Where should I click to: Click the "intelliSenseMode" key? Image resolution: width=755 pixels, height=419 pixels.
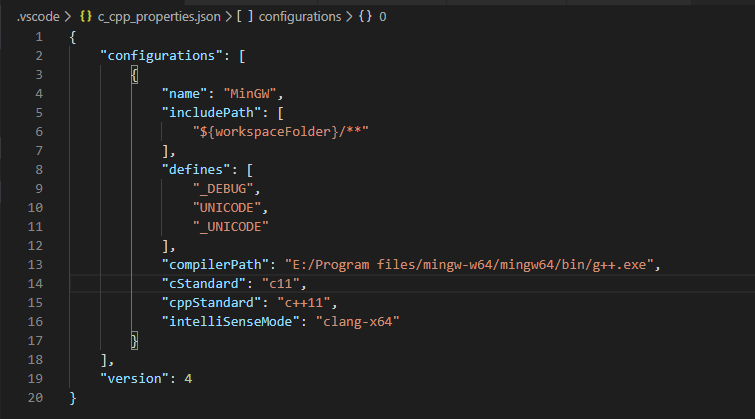231,322
